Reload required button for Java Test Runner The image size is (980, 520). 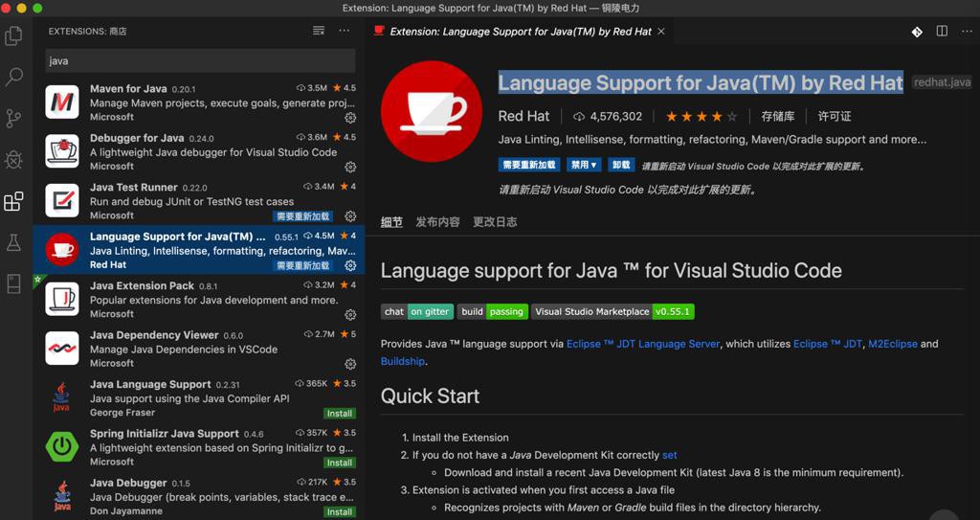click(x=303, y=216)
